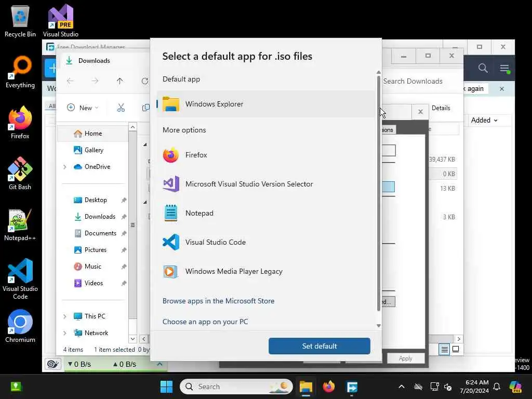Open taskbar clock showing 6:24 AM
Screen dimensions: 532x399
[x=474, y=387]
